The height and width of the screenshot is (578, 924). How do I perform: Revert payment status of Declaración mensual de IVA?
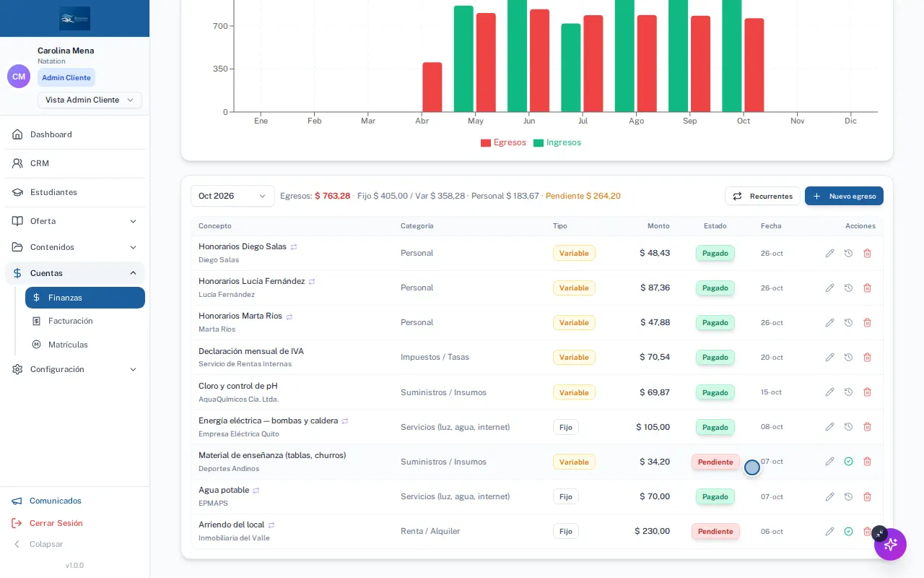click(848, 357)
